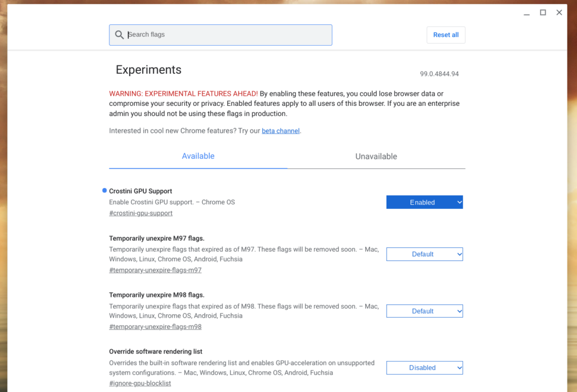Follow the #crostini-gpu-support anchor link
The height and width of the screenshot is (392, 577).
[x=140, y=213]
